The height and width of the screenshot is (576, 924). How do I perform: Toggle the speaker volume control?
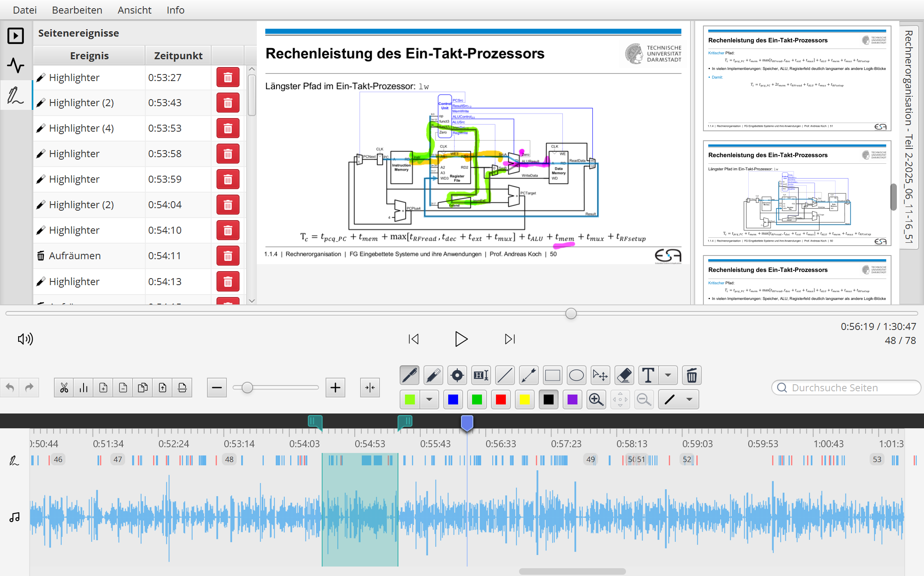26,339
